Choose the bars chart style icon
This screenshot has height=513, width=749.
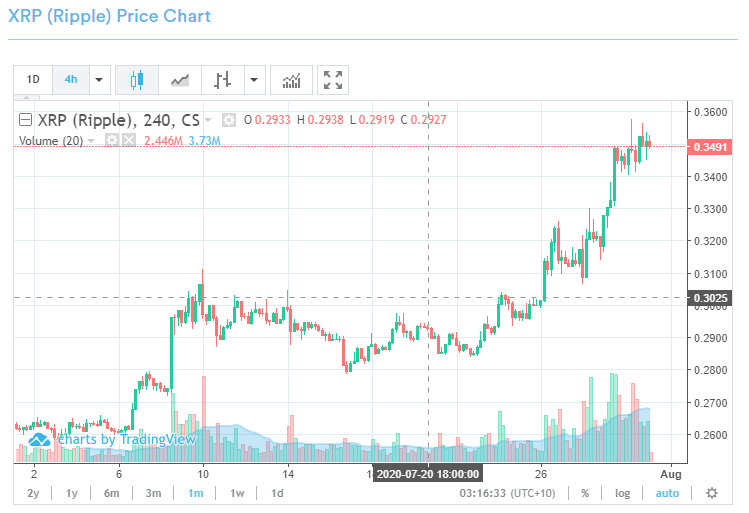click(223, 80)
